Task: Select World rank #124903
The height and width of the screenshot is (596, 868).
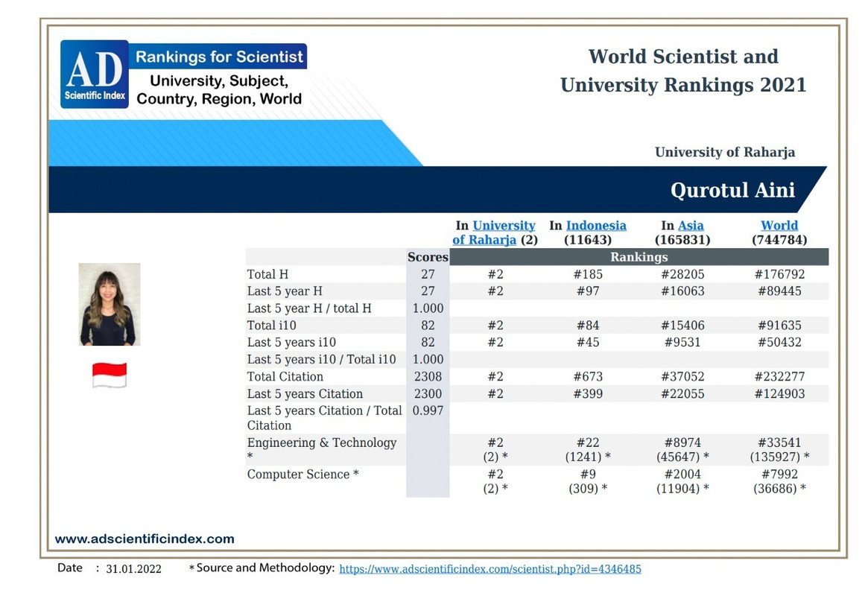Action: point(779,394)
